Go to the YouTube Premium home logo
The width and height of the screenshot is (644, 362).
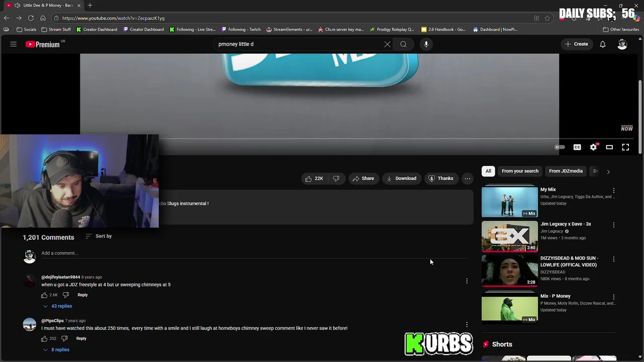pyautogui.click(x=43, y=44)
